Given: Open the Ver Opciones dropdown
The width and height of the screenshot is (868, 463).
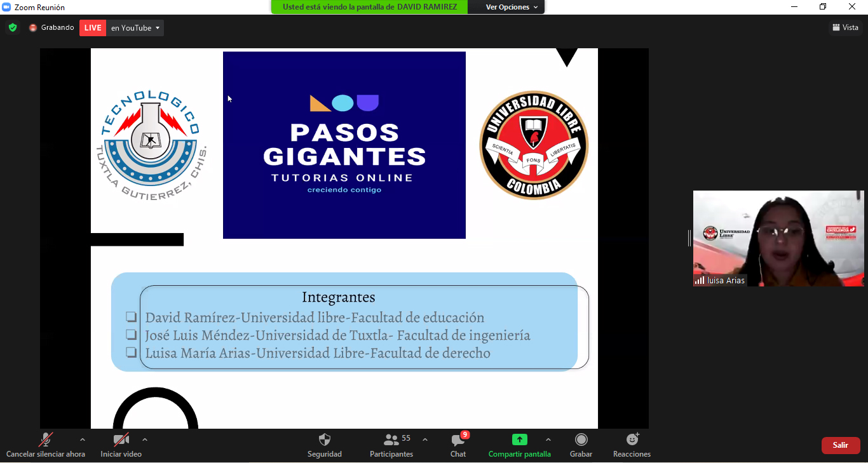Looking at the screenshot, I should click(512, 7).
